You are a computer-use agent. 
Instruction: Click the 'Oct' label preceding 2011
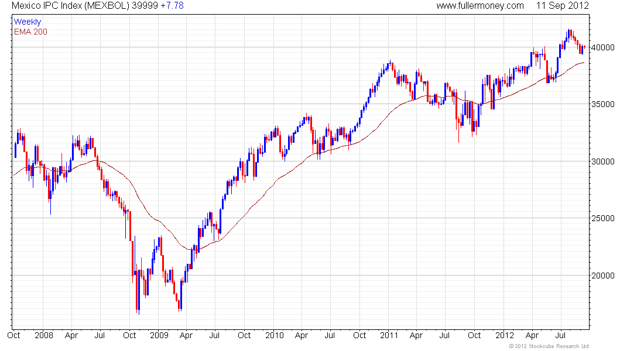point(359,335)
